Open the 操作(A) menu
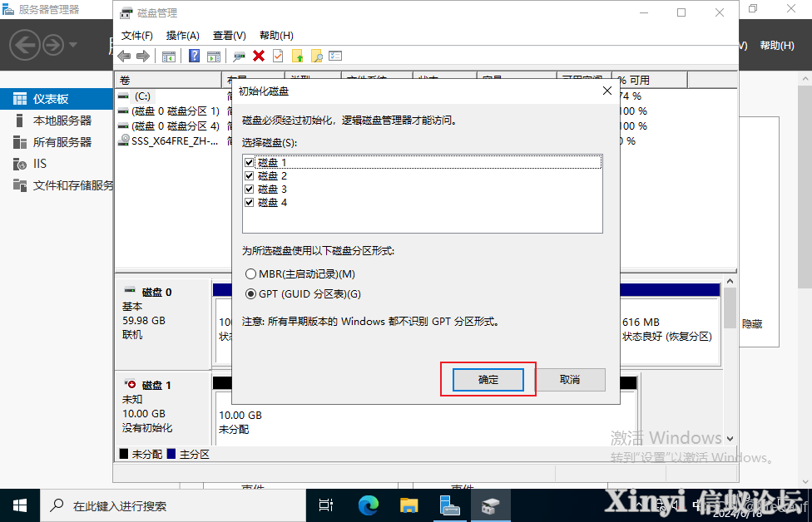The height and width of the screenshot is (522, 812). point(182,35)
